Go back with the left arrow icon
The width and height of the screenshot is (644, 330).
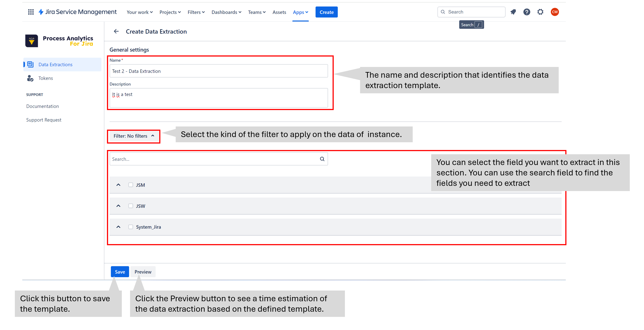point(116,31)
